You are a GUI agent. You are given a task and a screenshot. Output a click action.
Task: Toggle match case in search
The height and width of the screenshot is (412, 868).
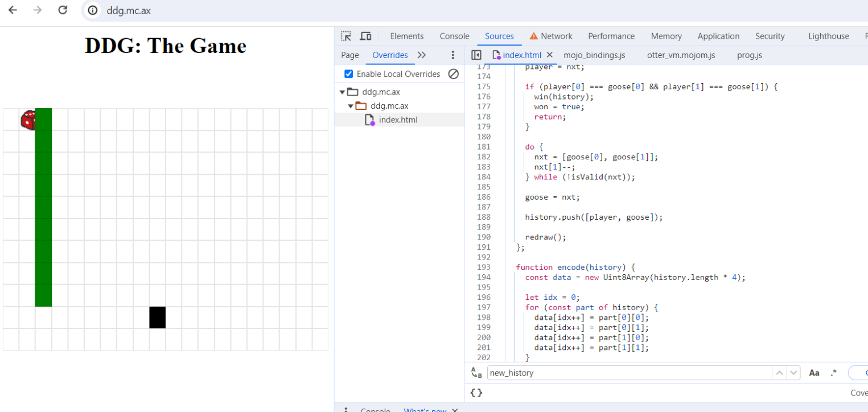point(814,373)
